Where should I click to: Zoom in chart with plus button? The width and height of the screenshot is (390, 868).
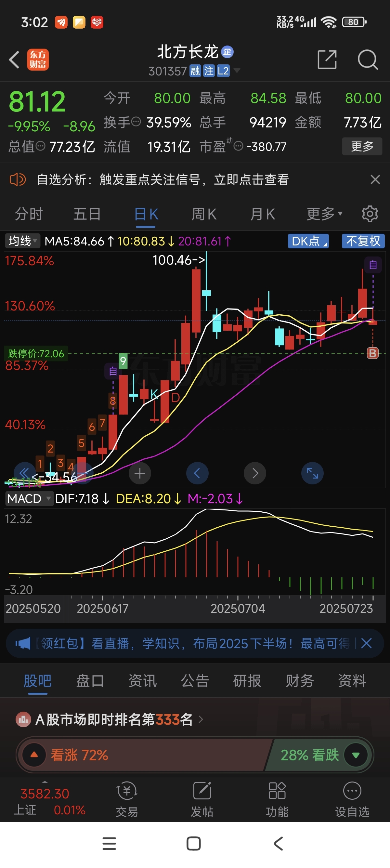pyautogui.click(x=140, y=473)
